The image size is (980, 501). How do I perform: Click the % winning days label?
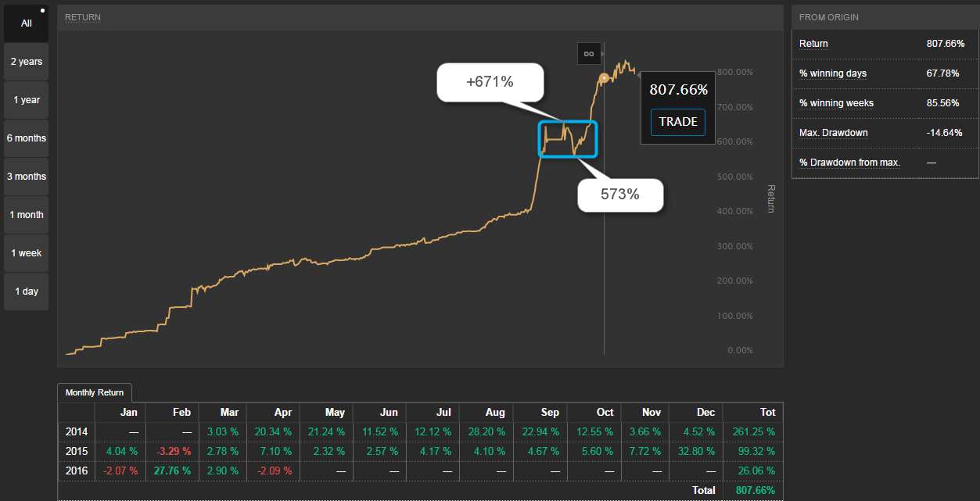[832, 73]
